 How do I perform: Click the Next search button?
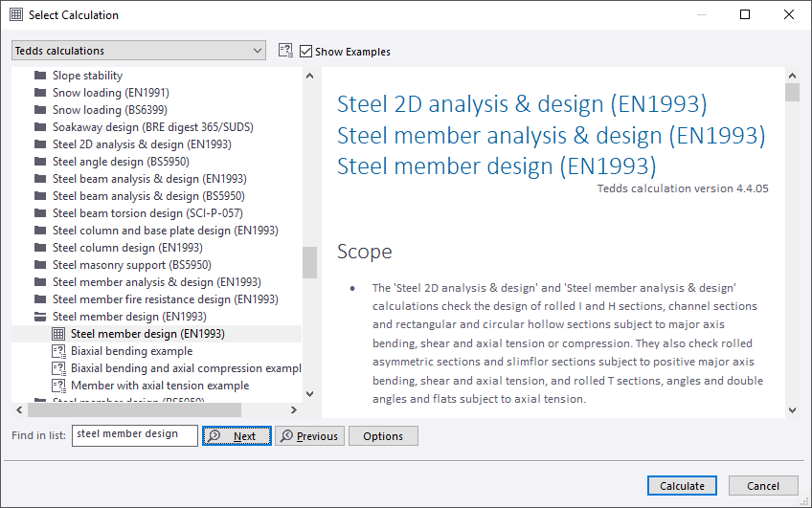tap(237, 436)
